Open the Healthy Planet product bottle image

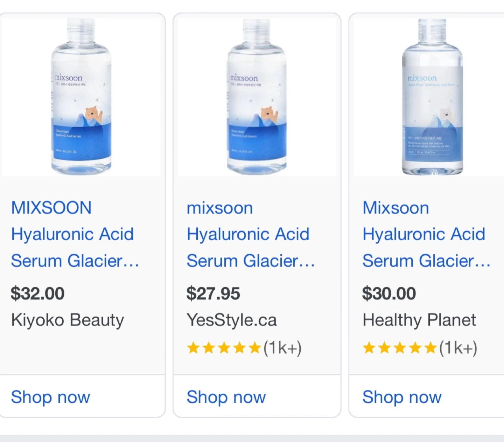pyautogui.click(x=433, y=97)
